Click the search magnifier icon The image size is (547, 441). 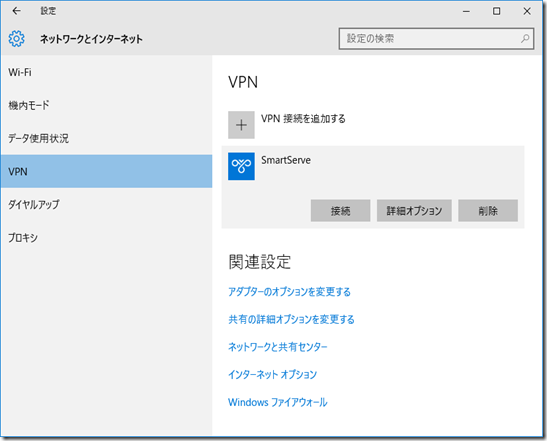coord(525,38)
